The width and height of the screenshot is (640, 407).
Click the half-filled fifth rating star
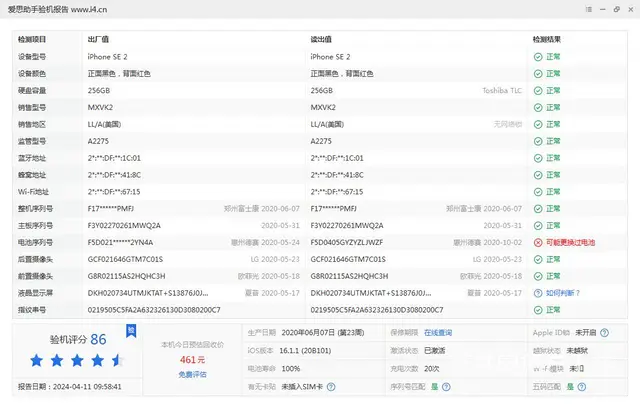[x=118, y=360]
